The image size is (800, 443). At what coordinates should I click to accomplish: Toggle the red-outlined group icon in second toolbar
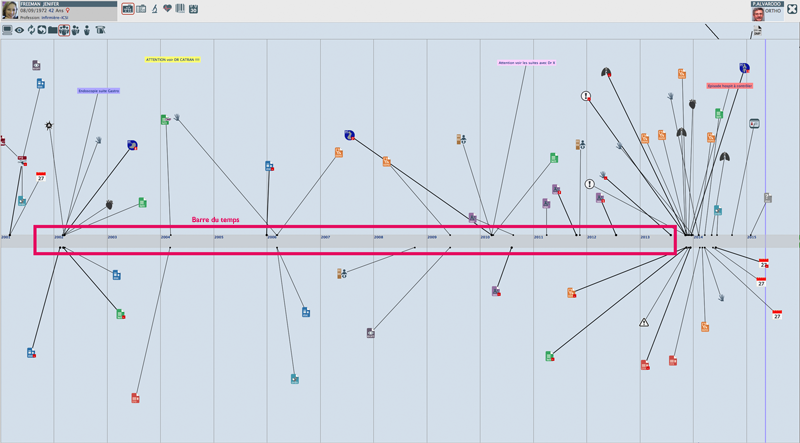click(64, 30)
